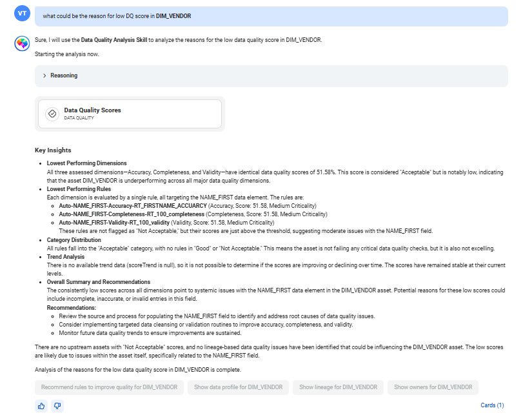Click the AI assistant brain icon
Screen dimensions: 532x415
point(22,44)
